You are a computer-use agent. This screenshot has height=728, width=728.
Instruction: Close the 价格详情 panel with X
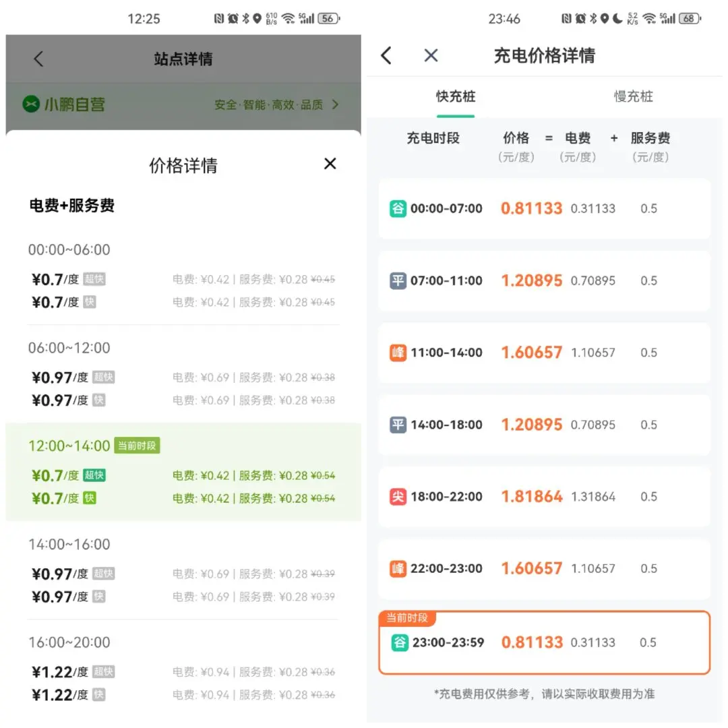tap(330, 163)
